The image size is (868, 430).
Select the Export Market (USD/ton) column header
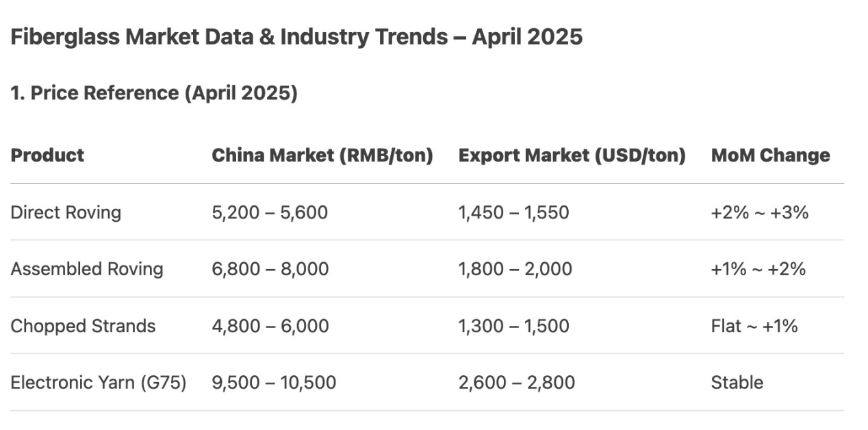(572, 155)
